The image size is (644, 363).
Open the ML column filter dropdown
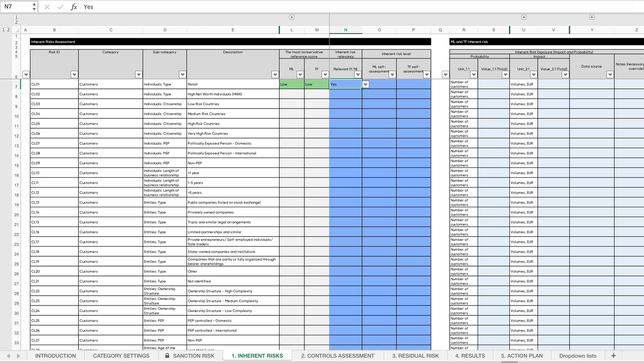pyautogui.click(x=300, y=74)
